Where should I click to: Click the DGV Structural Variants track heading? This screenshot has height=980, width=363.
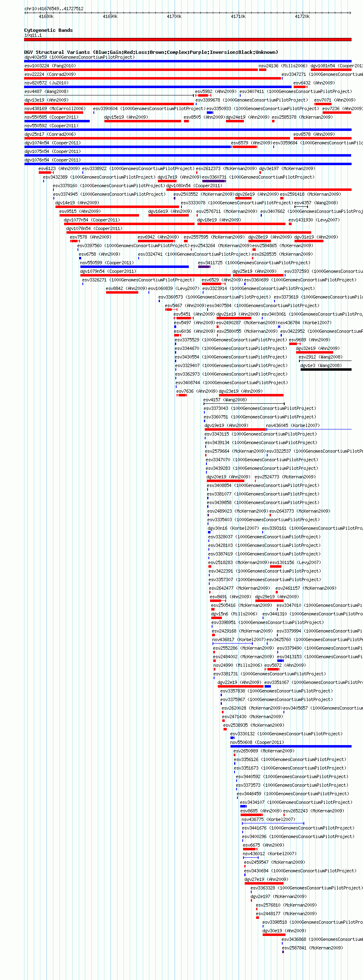(x=151, y=52)
